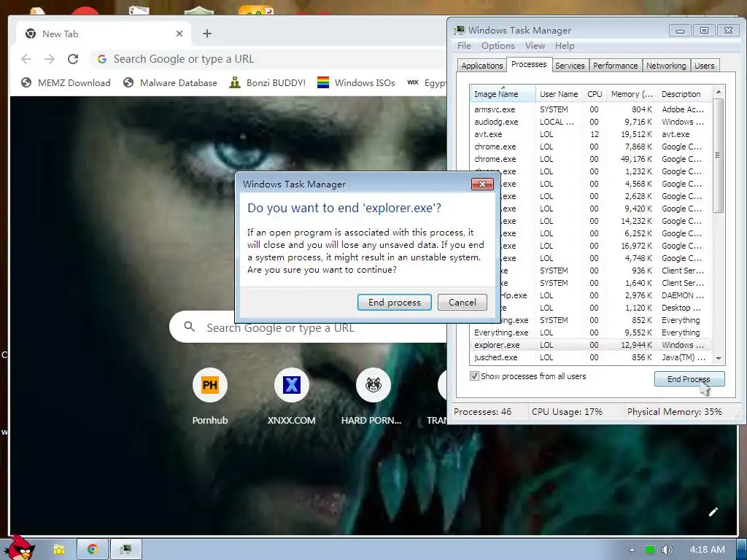Click the process list scroll down arrow
The image size is (747, 560).
click(x=719, y=359)
